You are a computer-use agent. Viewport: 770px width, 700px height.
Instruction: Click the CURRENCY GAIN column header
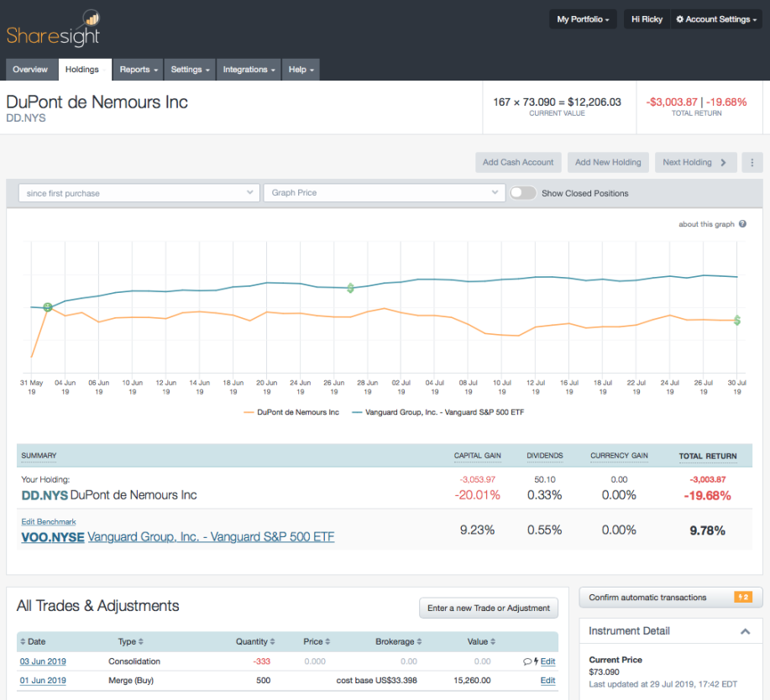point(619,456)
